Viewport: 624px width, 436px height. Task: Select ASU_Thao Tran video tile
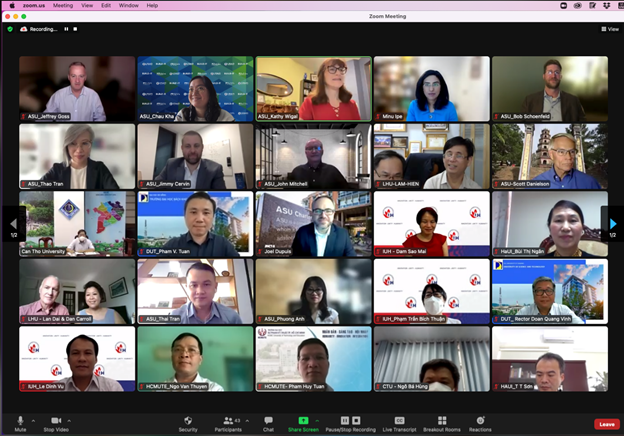[x=77, y=156]
